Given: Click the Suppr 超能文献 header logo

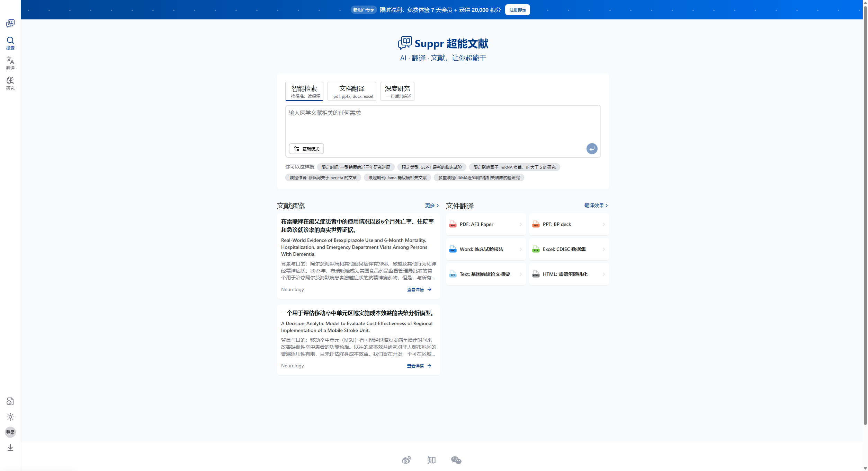Looking at the screenshot, I should click(443, 43).
